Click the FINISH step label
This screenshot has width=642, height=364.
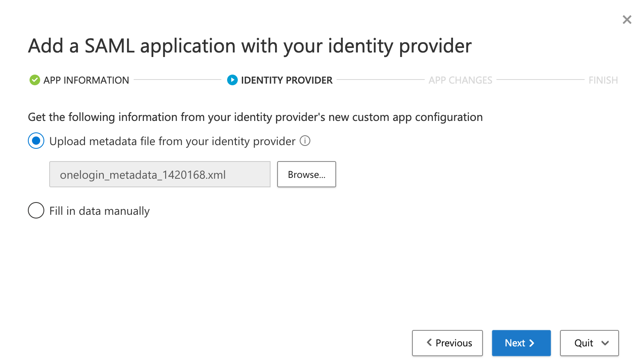coord(603,80)
